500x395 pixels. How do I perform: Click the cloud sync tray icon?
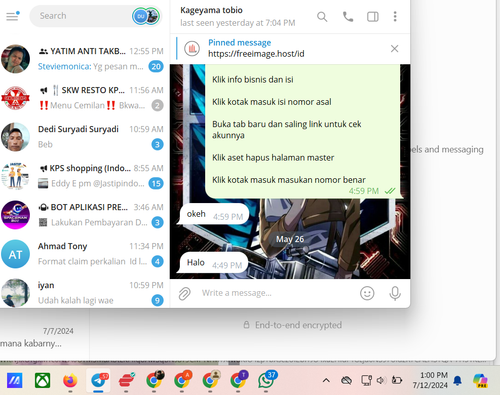click(x=346, y=380)
